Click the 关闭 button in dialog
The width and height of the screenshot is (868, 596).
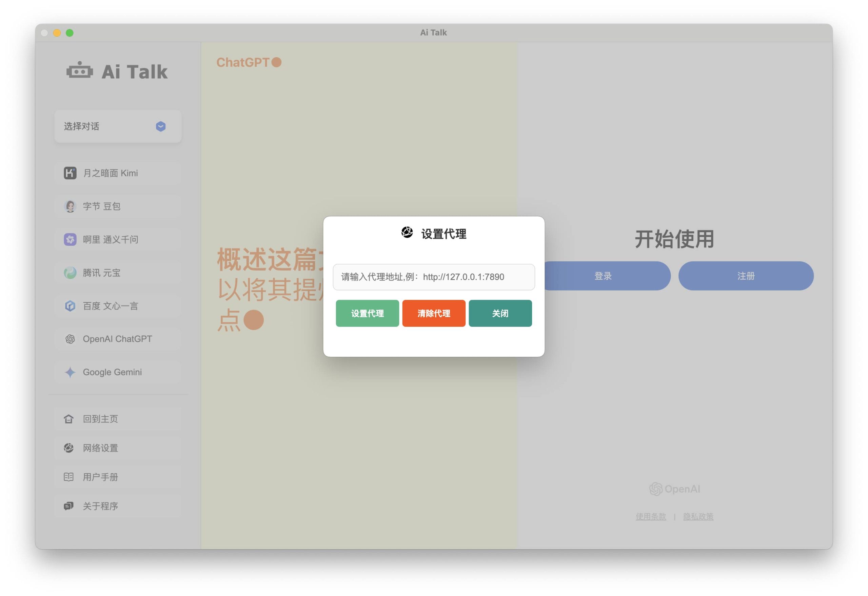500,313
